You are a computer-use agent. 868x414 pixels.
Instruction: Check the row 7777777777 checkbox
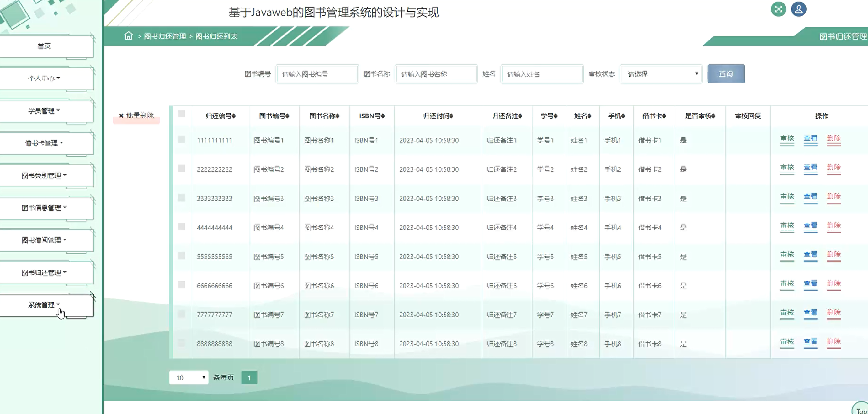coord(181,314)
